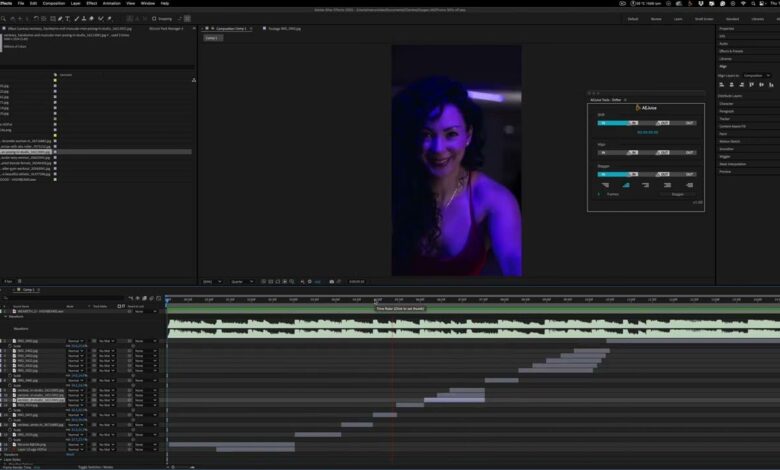
Task: Open the Effects & Presets panel on the right
Action: pos(731,51)
